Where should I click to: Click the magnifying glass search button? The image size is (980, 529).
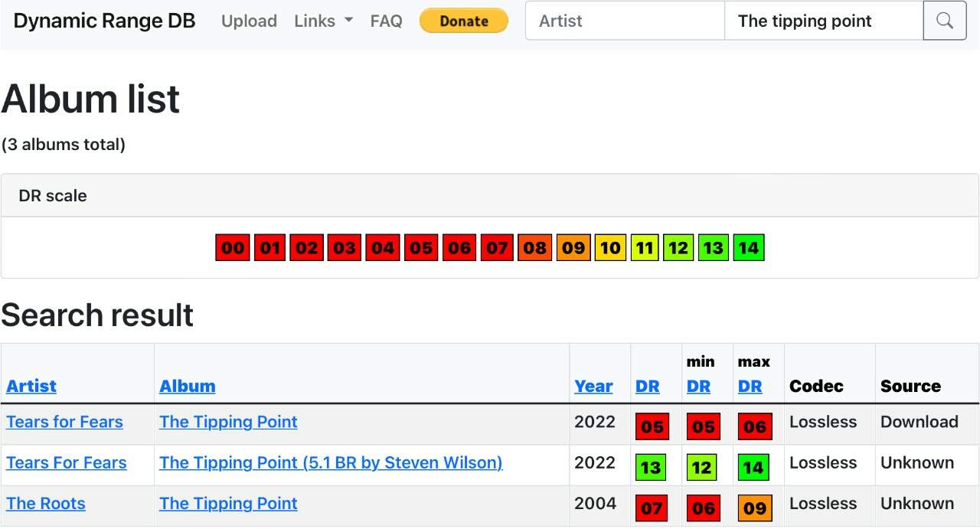point(945,21)
